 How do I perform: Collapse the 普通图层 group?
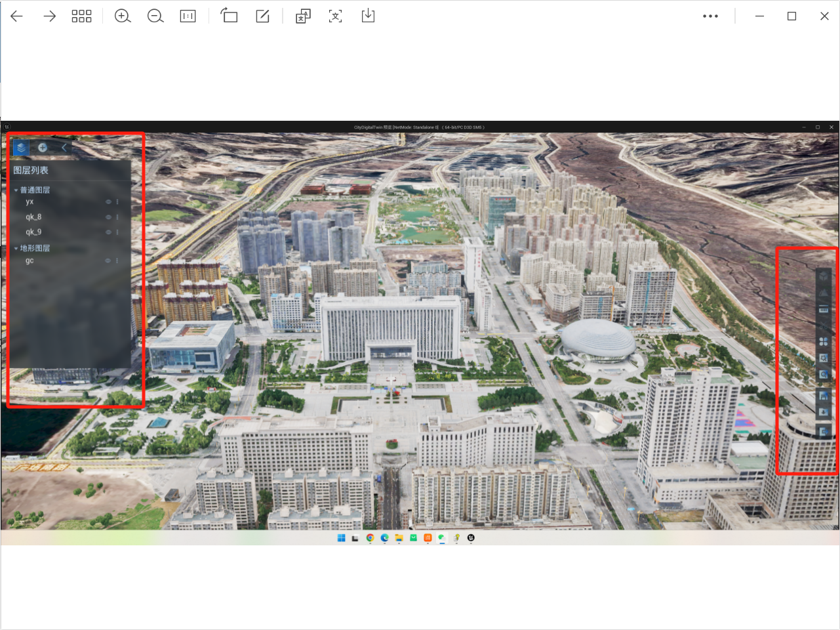coord(16,190)
